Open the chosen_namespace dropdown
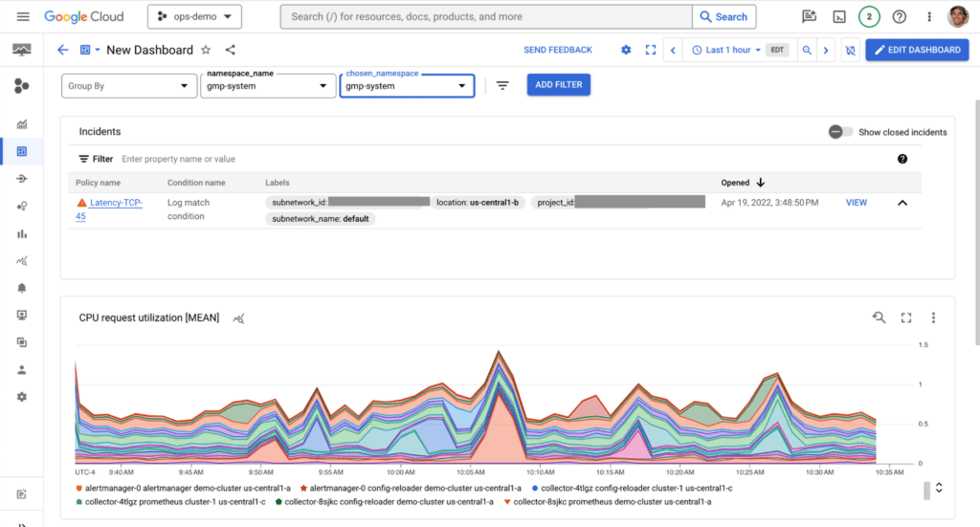The width and height of the screenshot is (980, 527). tap(407, 85)
